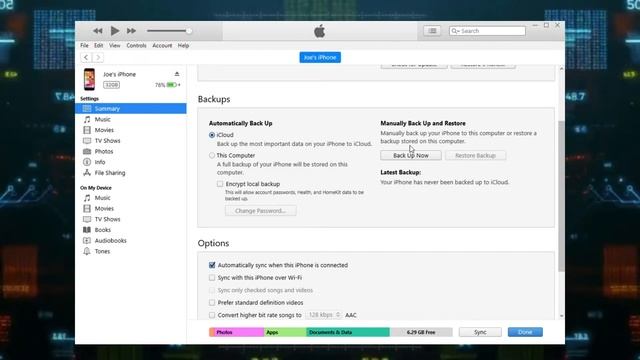This screenshot has width=640, height=360.
Task: Open the Help menu
Action: pyautogui.click(x=183, y=45)
